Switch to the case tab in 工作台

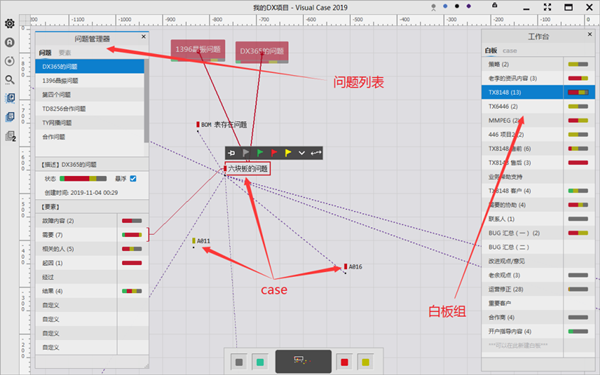[510, 51]
